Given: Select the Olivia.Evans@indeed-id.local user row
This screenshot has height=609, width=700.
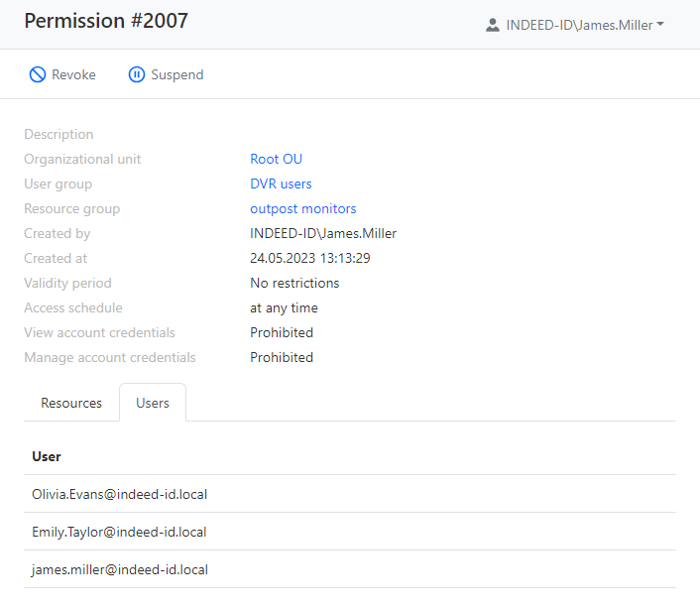Looking at the screenshot, I should 119,494.
